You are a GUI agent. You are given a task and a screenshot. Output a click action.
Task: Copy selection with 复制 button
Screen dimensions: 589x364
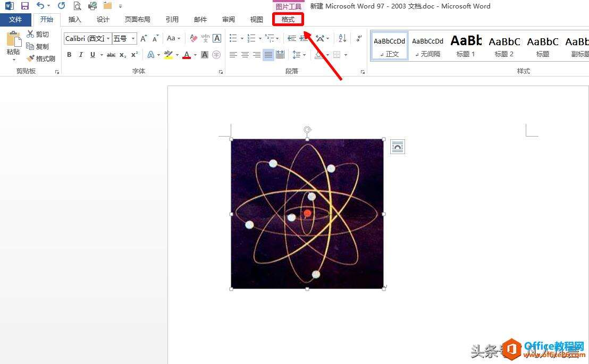click(x=38, y=46)
